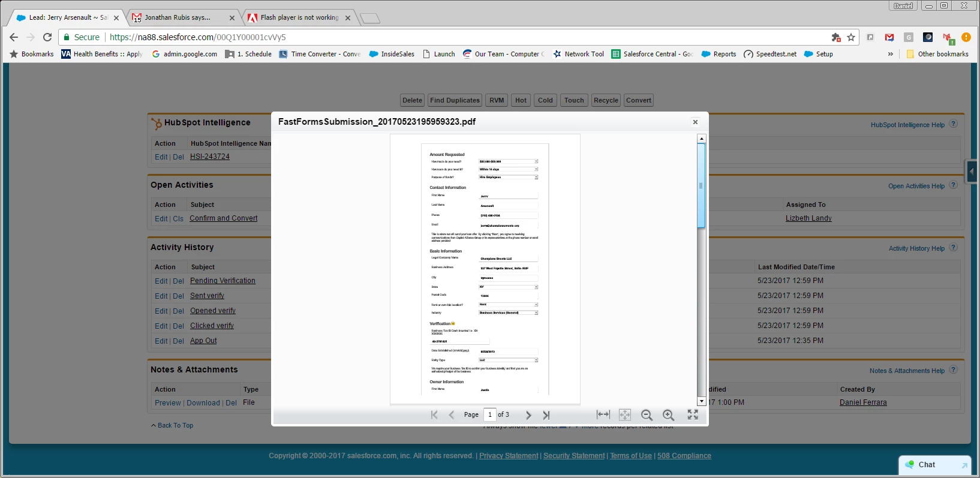Zoom out of the PDF preview

point(647,414)
